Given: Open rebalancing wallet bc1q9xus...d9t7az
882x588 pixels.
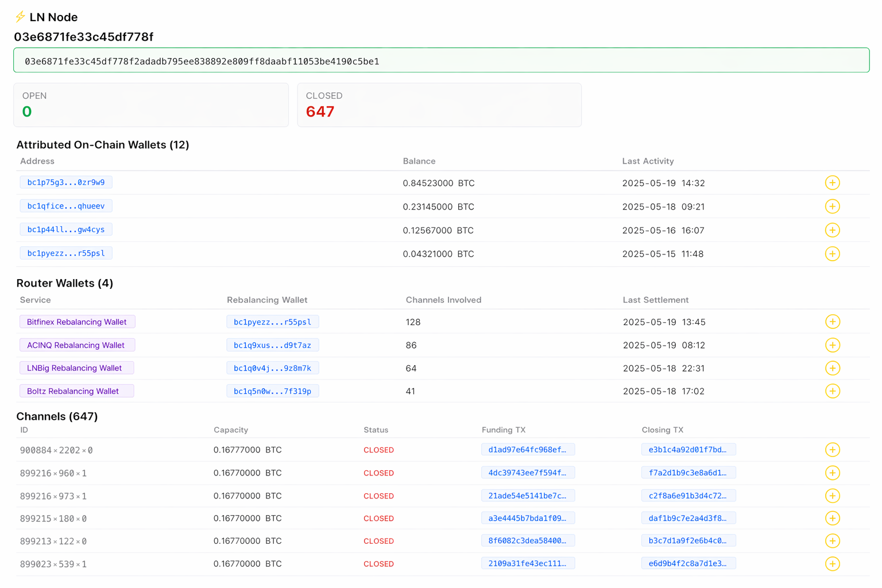Looking at the screenshot, I should click(x=273, y=345).
